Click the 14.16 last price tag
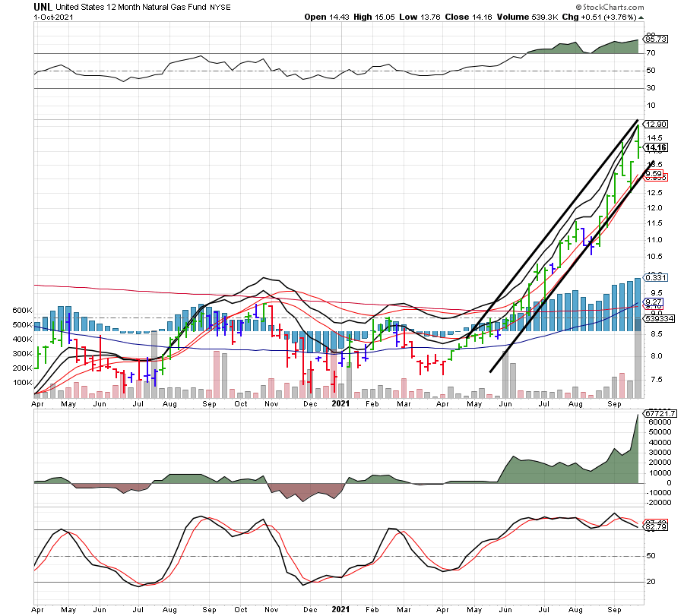 (654, 147)
